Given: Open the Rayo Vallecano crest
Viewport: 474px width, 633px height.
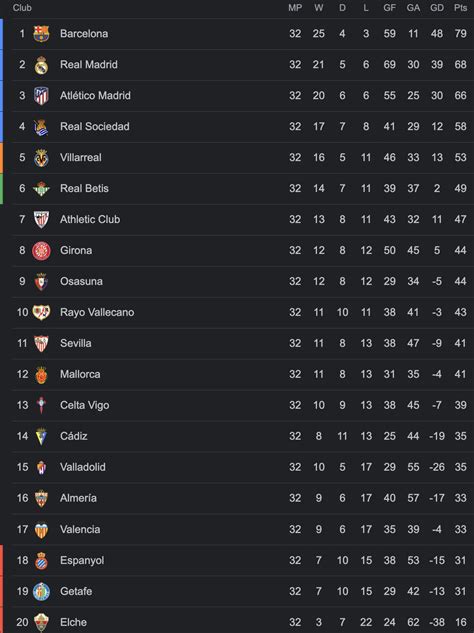Looking at the screenshot, I should pyautogui.click(x=41, y=312).
